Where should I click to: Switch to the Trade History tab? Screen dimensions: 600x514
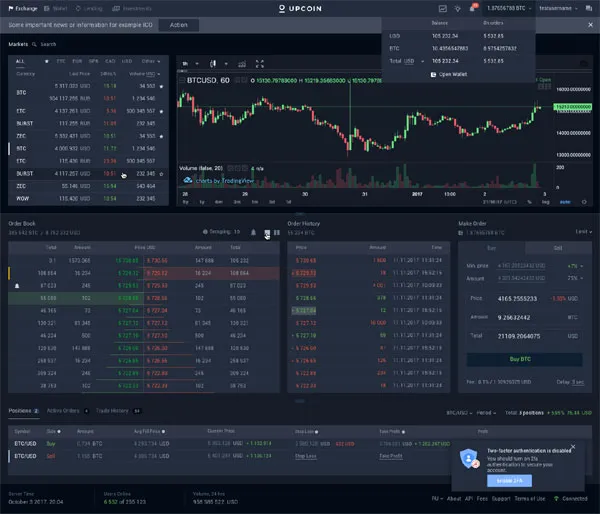(x=118, y=411)
